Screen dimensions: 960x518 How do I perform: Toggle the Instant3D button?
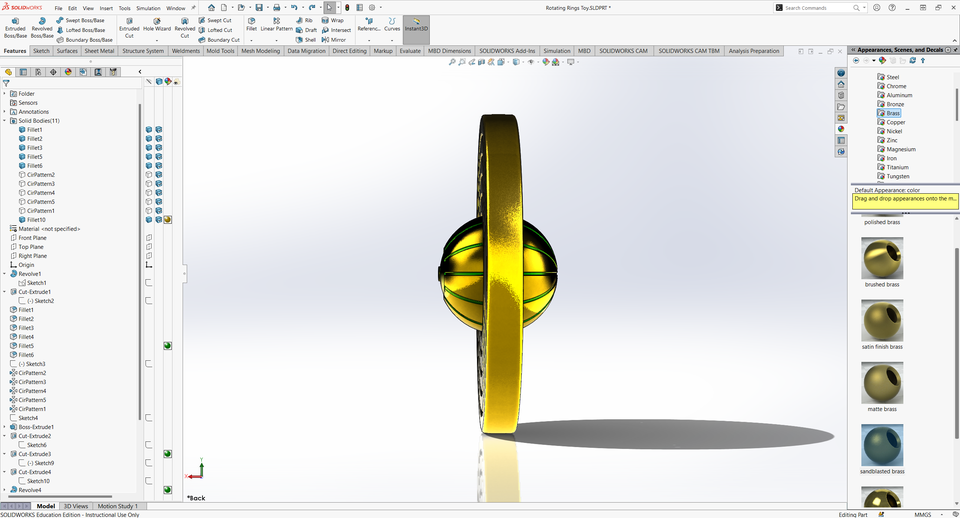[x=416, y=24]
